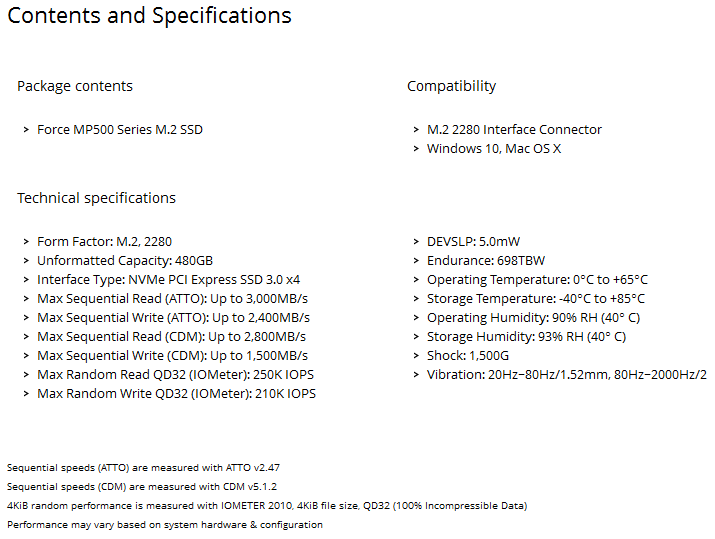Click the arrow bullet beside Endurance 698TBW

point(416,261)
